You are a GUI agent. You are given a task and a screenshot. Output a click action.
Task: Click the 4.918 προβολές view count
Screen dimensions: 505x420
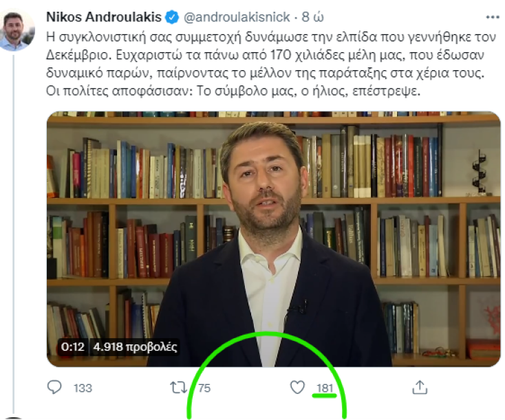(x=136, y=347)
